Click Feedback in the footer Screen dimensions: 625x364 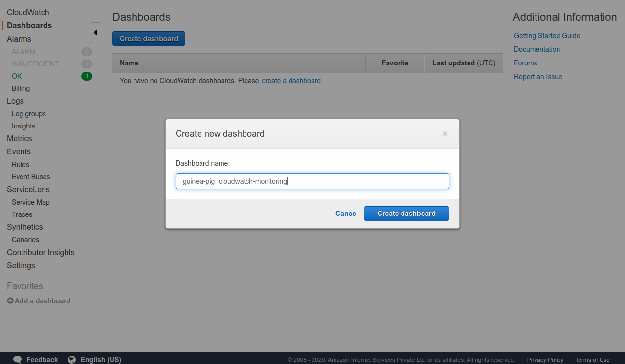coord(42,360)
